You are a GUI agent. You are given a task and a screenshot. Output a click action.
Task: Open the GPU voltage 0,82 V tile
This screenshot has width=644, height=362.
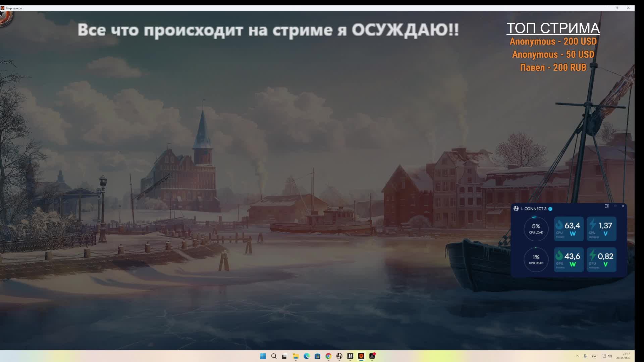[x=601, y=260]
